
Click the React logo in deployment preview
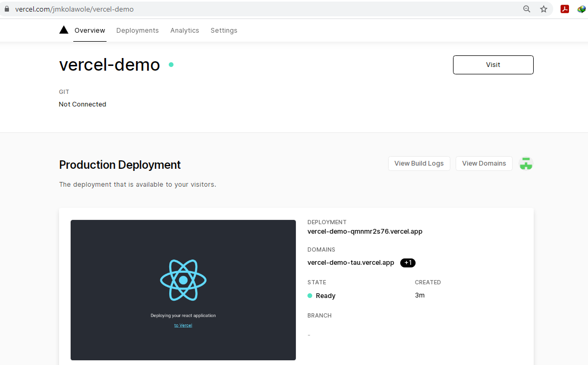coord(183,280)
